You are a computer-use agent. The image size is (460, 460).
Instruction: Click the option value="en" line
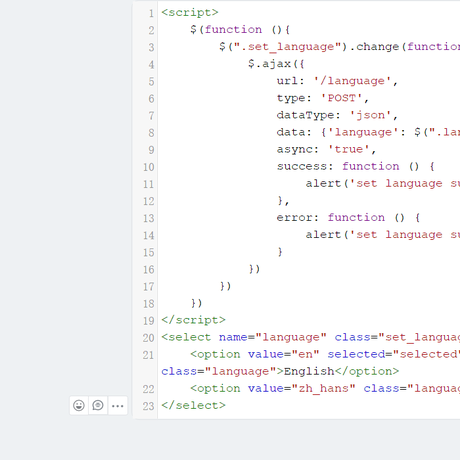click(325, 354)
